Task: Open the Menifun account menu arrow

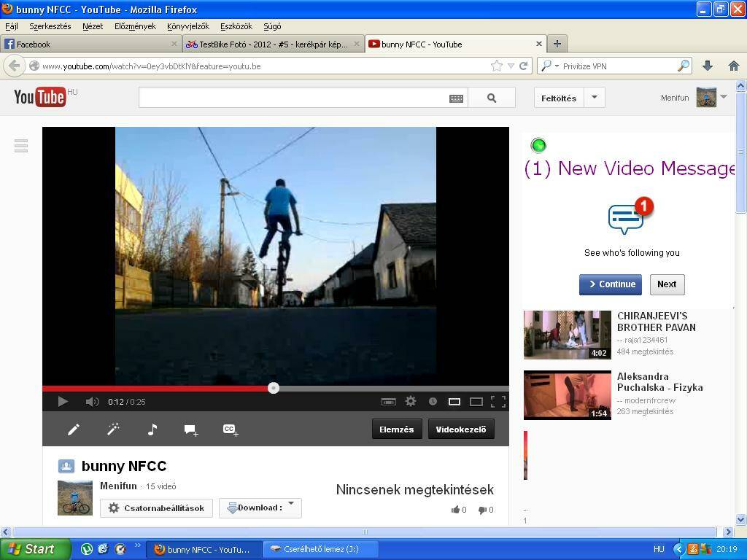Action: point(724,97)
